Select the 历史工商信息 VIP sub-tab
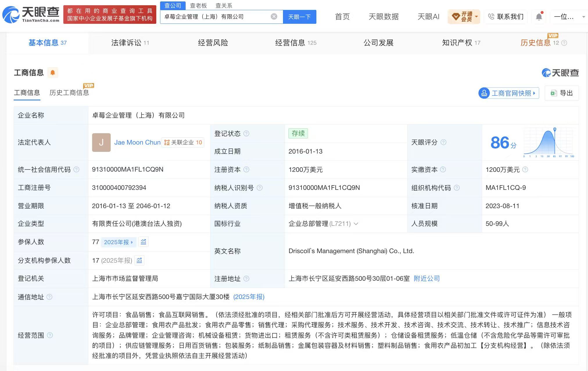588x371 pixels. pos(69,93)
